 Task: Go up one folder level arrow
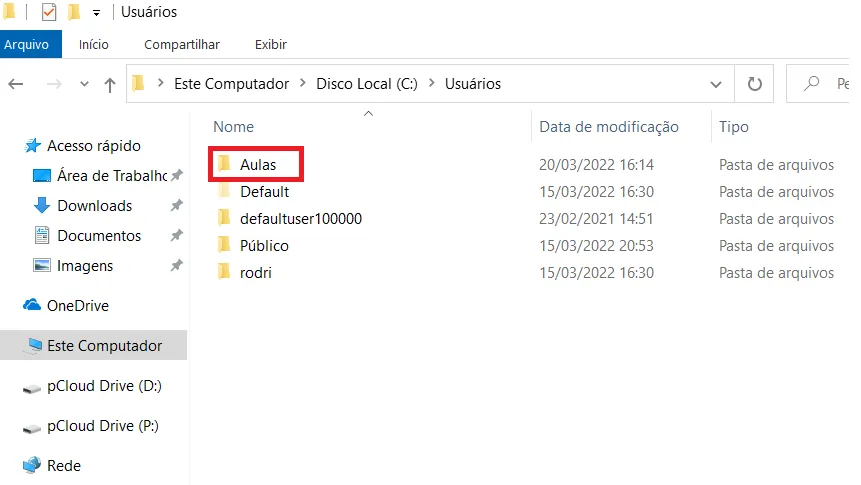(110, 85)
